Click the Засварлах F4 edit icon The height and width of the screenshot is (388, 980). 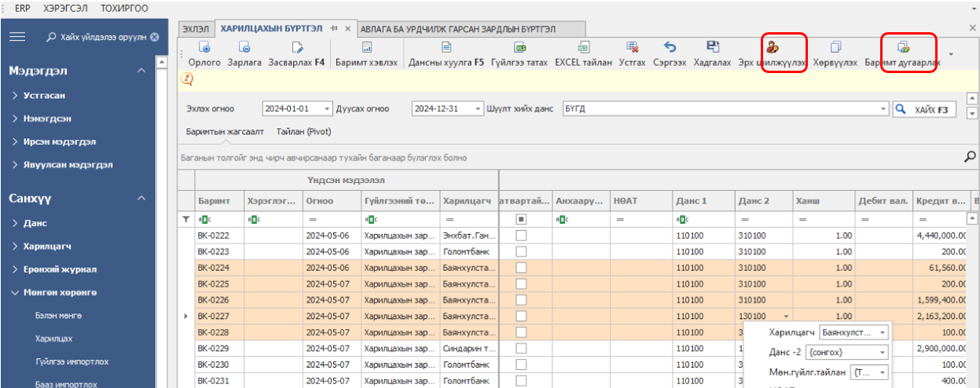(296, 47)
